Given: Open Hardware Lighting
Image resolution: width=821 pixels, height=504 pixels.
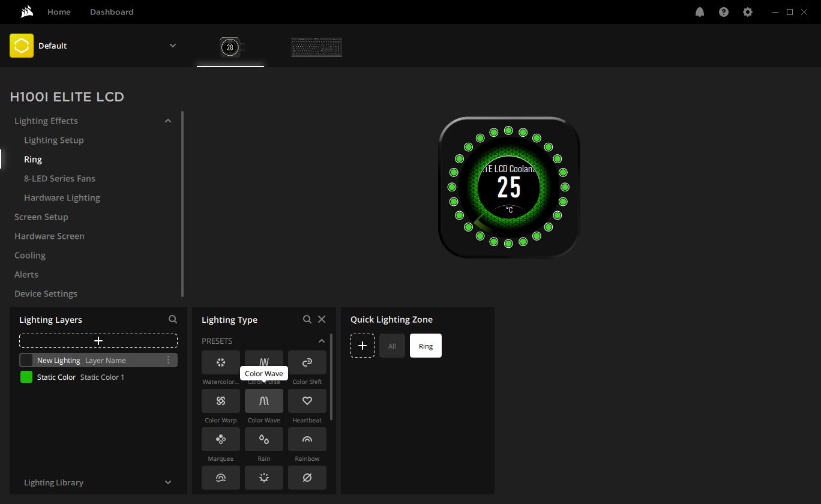Looking at the screenshot, I should coord(62,197).
